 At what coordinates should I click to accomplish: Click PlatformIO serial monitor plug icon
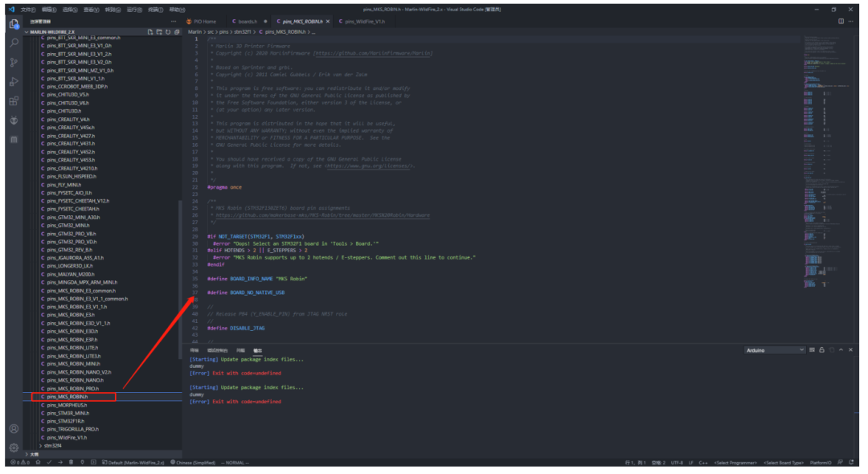click(x=83, y=463)
